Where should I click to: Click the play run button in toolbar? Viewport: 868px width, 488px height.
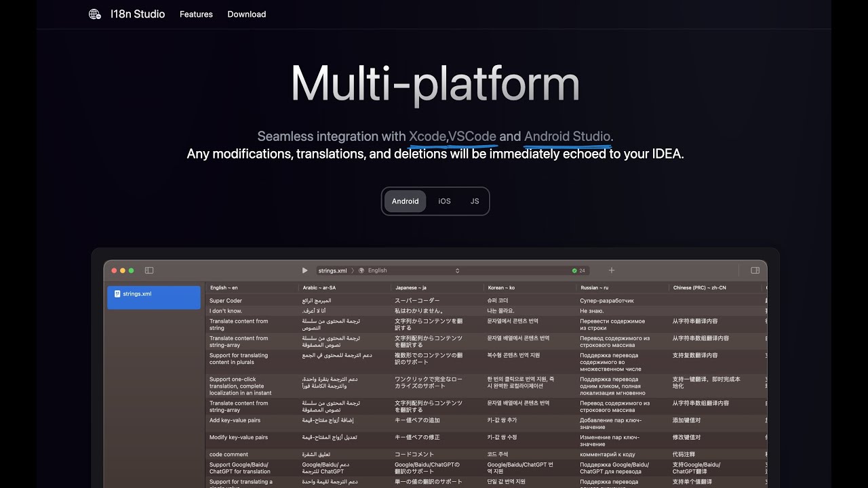[305, 270]
